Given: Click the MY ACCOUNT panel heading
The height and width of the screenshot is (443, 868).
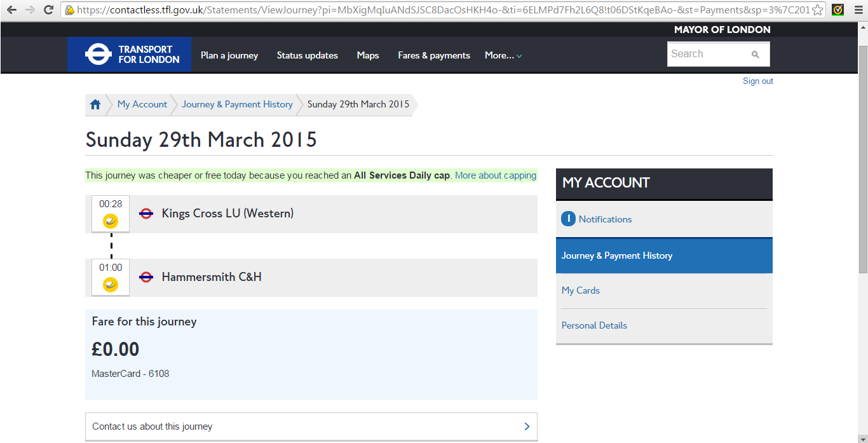Looking at the screenshot, I should click(606, 183).
